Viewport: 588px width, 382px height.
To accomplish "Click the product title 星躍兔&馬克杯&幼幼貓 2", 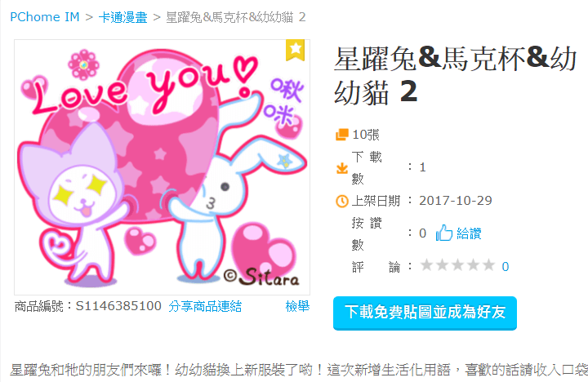I will pos(455,75).
